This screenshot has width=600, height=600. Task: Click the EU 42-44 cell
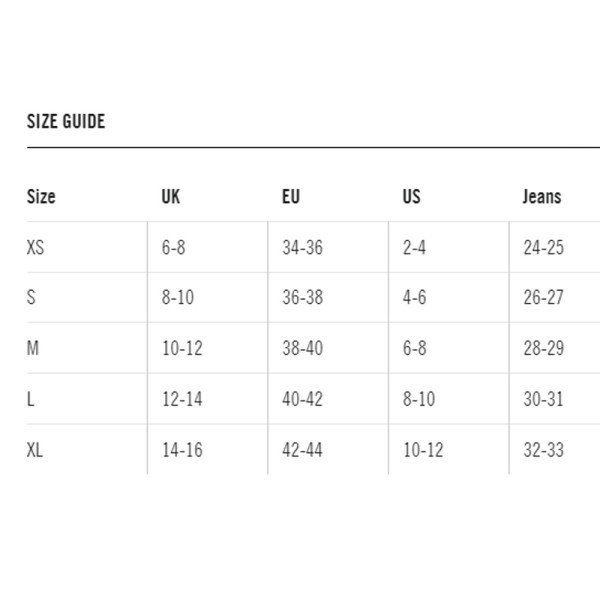pos(302,450)
